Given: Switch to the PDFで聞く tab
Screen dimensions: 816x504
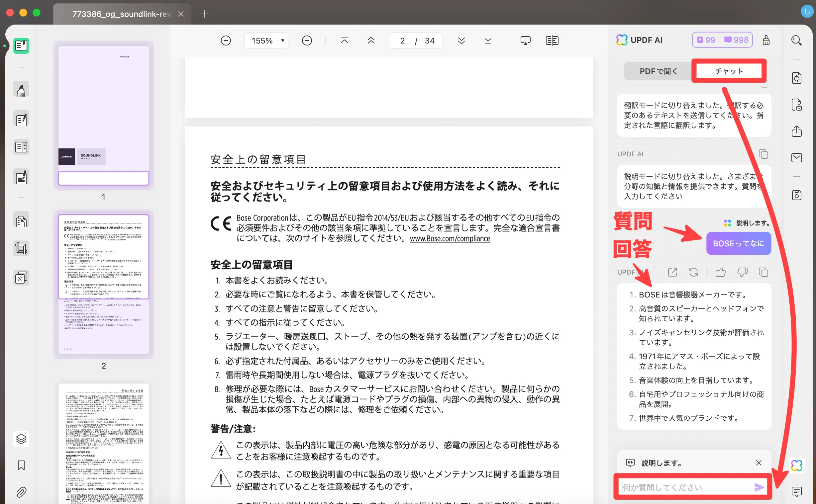Looking at the screenshot, I should coord(659,71).
